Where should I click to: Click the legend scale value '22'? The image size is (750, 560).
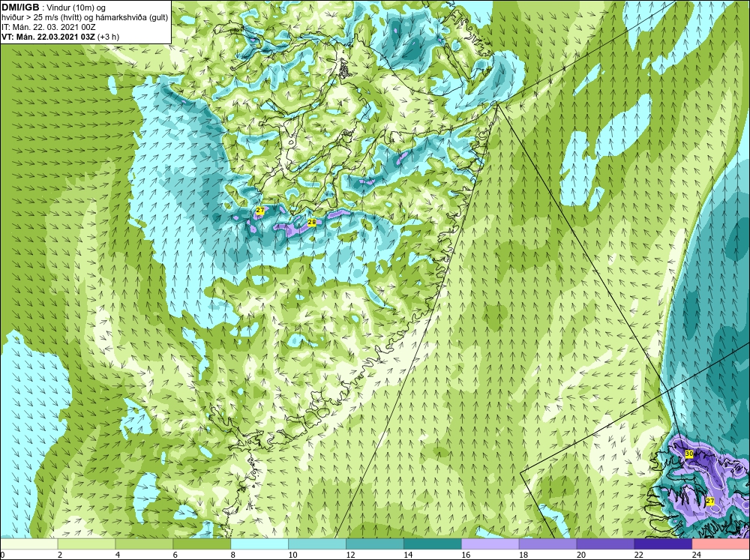coord(638,555)
